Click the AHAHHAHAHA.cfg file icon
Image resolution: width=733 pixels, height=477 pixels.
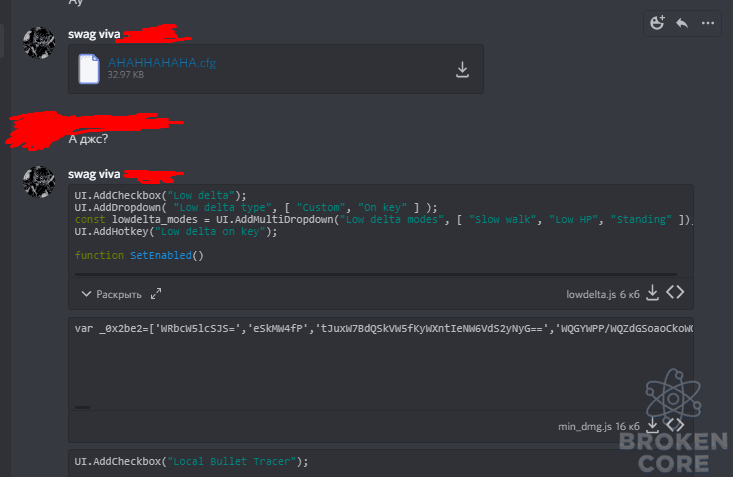(x=89, y=69)
